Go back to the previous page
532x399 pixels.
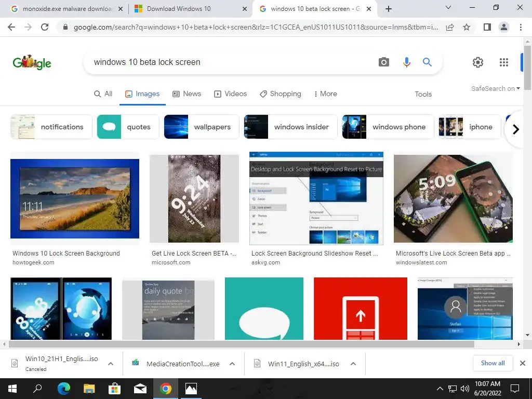[11, 27]
